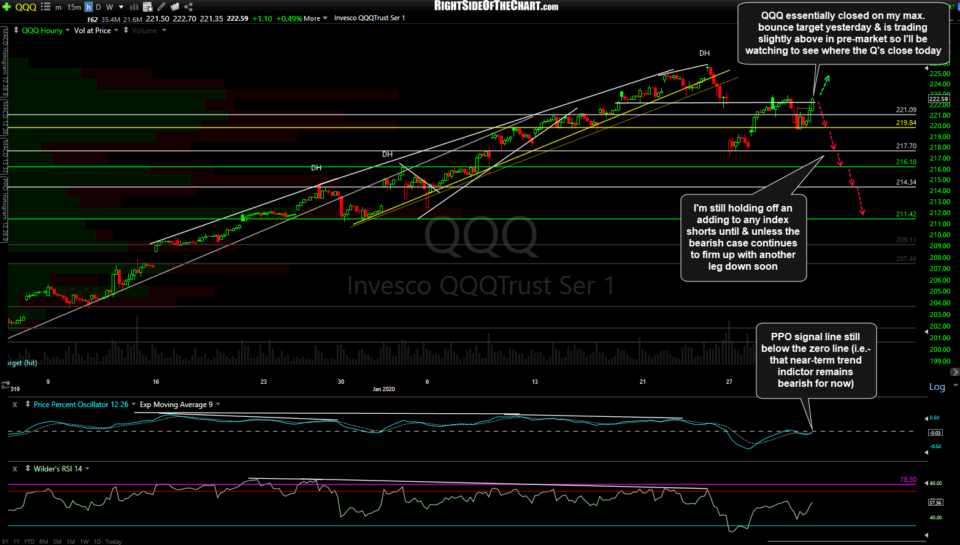Open the watchlist list icon beside QQQ

click(x=45, y=7)
